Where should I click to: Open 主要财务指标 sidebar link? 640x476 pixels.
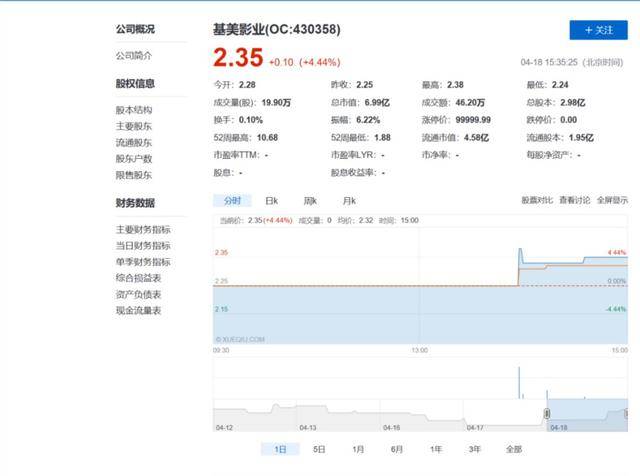click(143, 229)
